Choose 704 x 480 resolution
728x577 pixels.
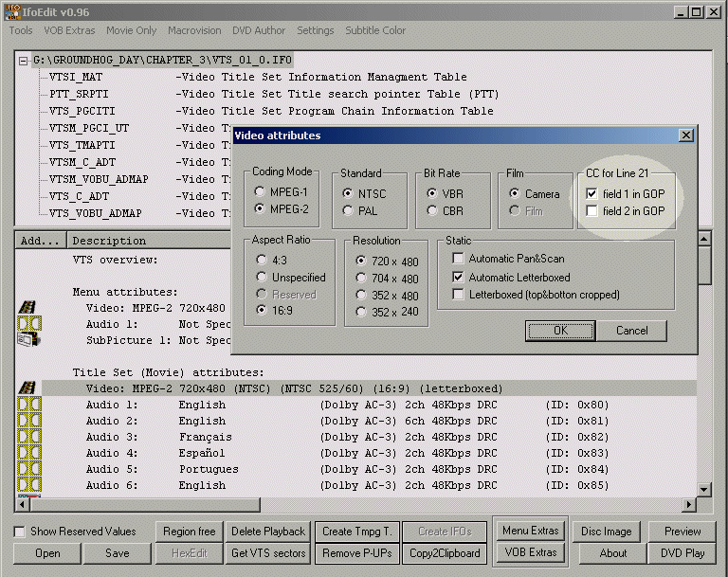(x=387, y=279)
